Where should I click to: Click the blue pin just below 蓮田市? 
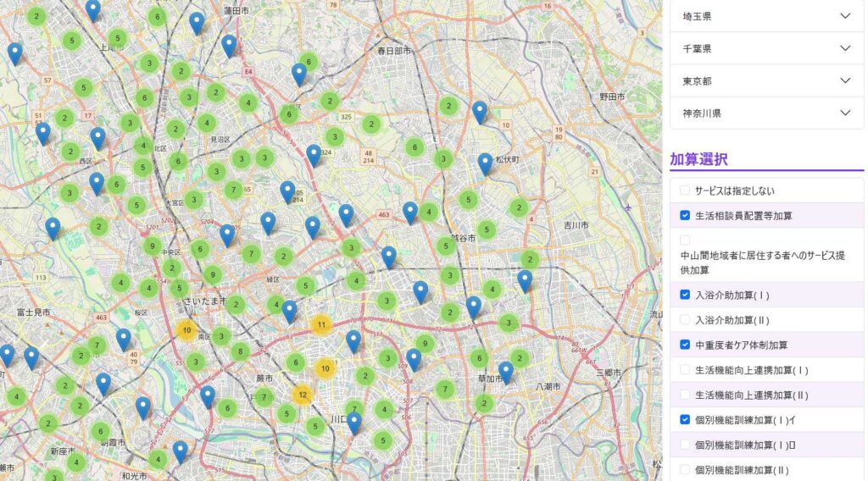[228, 46]
